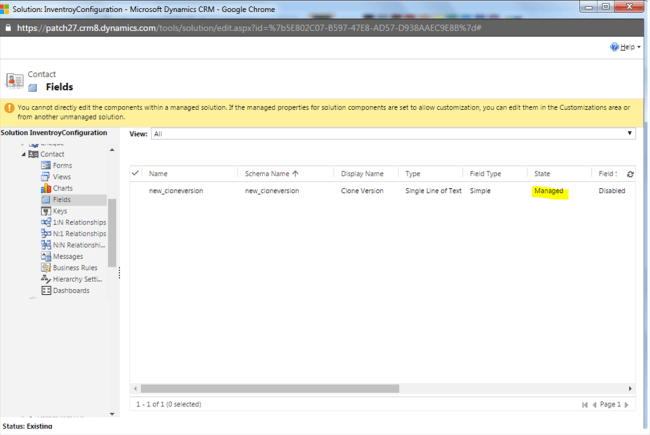Screen dimensions: 650x435
Task: Click grid horizontal scroll left arrow
Action: pyautogui.click(x=135, y=389)
